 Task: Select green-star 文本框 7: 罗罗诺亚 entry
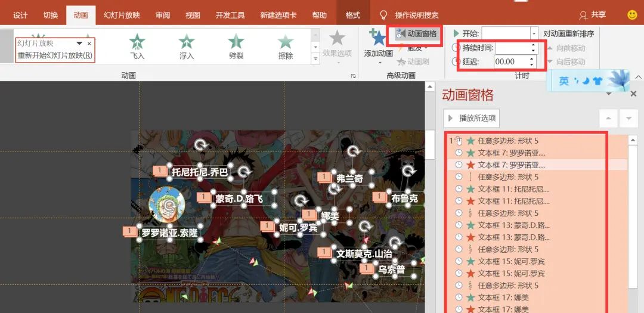click(538, 153)
